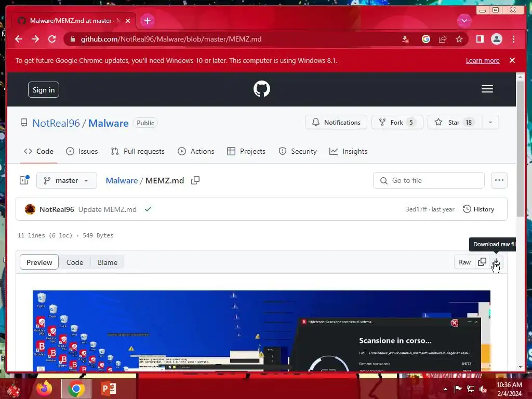532x399 pixels.
Task: Open the Action Center flag icon
Action: click(x=458, y=389)
